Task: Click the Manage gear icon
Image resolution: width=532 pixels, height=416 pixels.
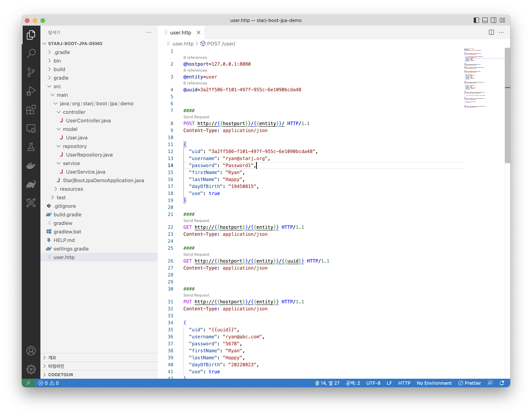Action: (x=31, y=369)
